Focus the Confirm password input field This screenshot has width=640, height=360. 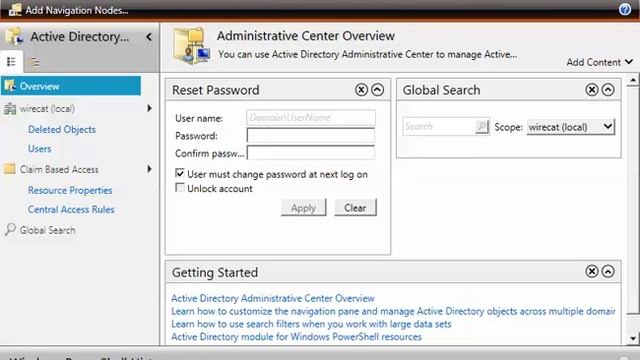pos(311,153)
